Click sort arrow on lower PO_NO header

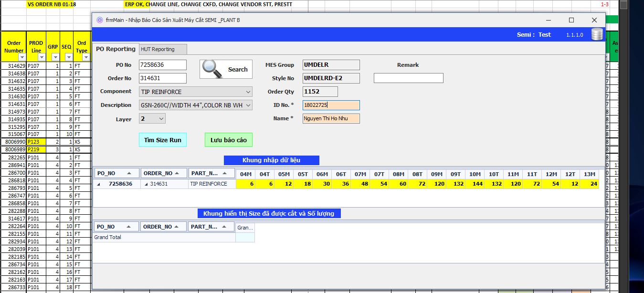tap(129, 227)
